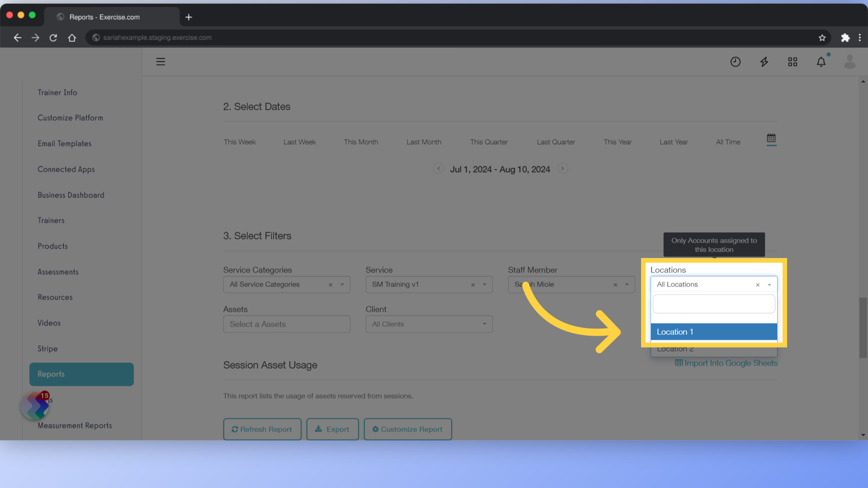Open the browser extensions puzzle icon
This screenshot has height=488, width=868.
pyautogui.click(x=845, y=38)
